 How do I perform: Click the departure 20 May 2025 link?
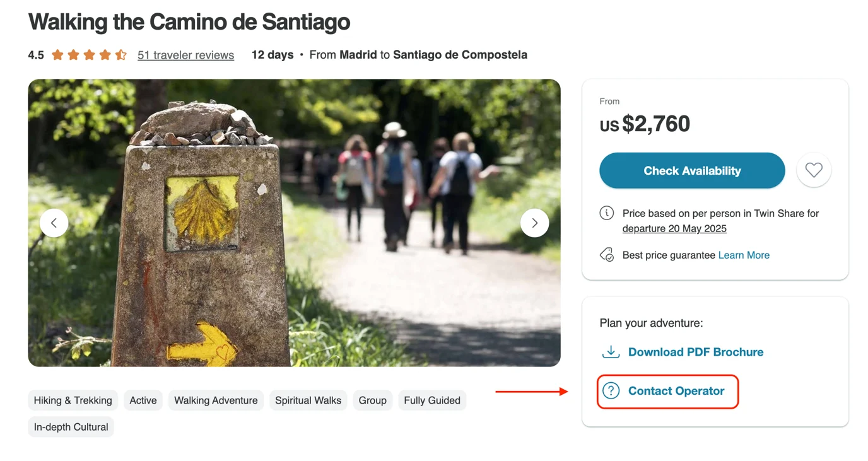tap(674, 229)
